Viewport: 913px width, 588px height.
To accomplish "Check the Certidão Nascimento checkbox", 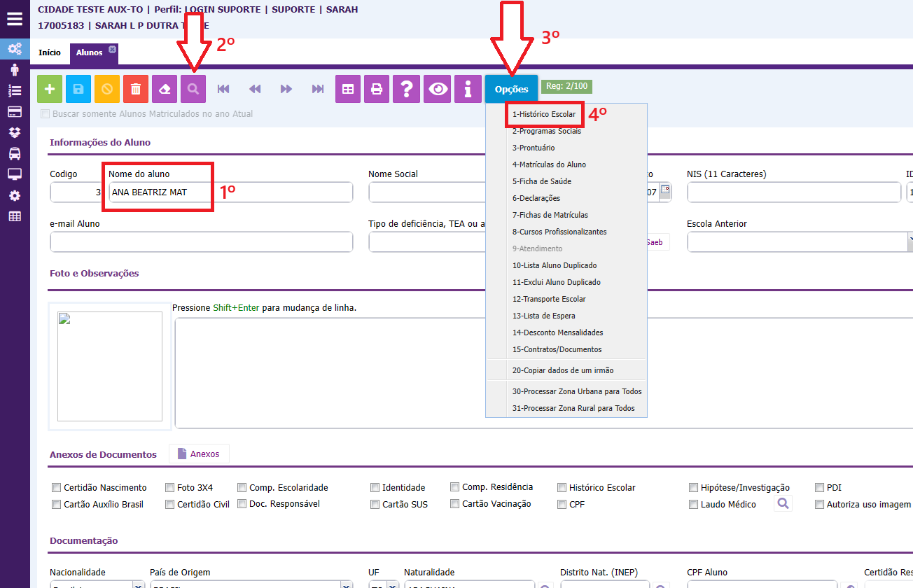I will pyautogui.click(x=56, y=488).
